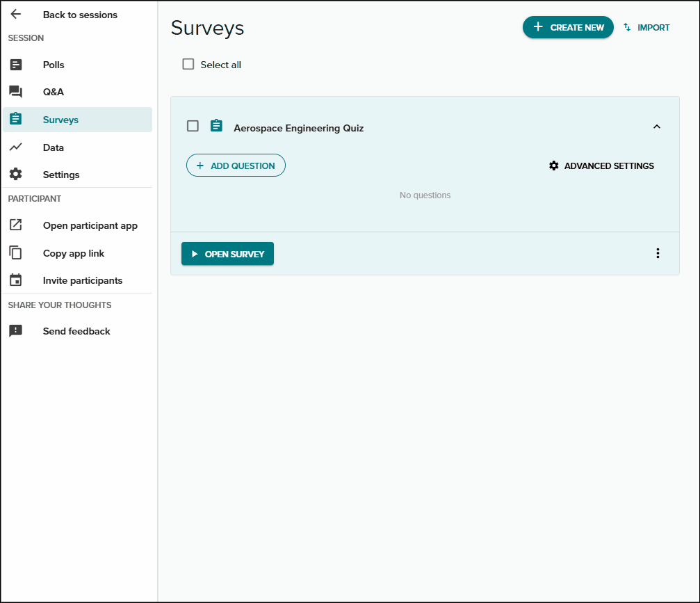Open Advanced Settings for the quiz

pos(601,166)
